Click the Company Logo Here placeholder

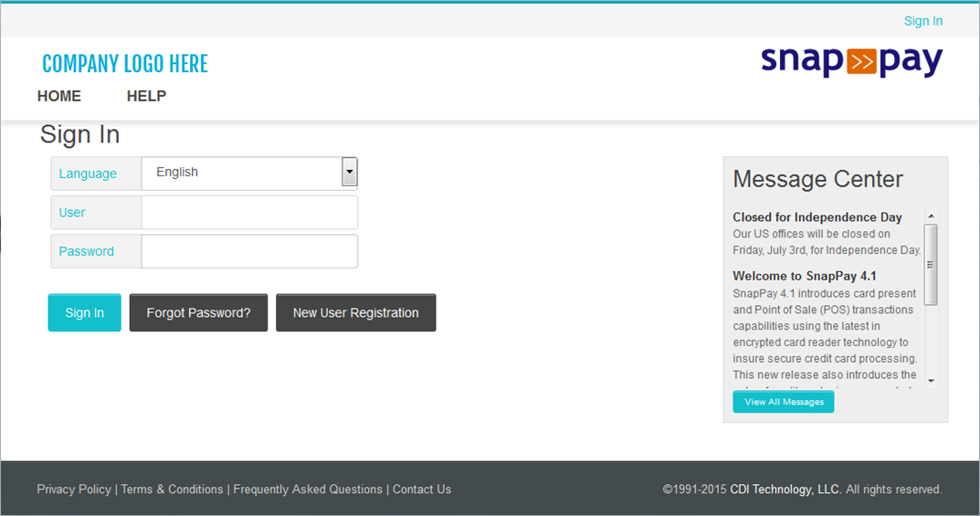[125, 64]
